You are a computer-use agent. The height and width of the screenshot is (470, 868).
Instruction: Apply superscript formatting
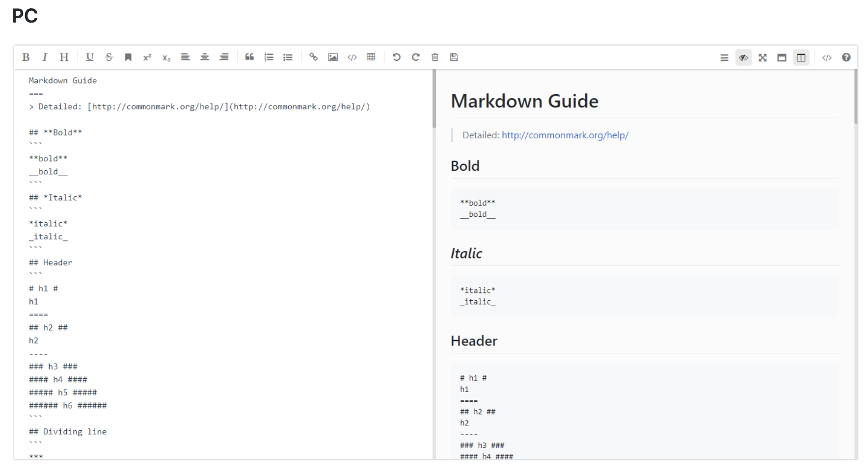[147, 57]
